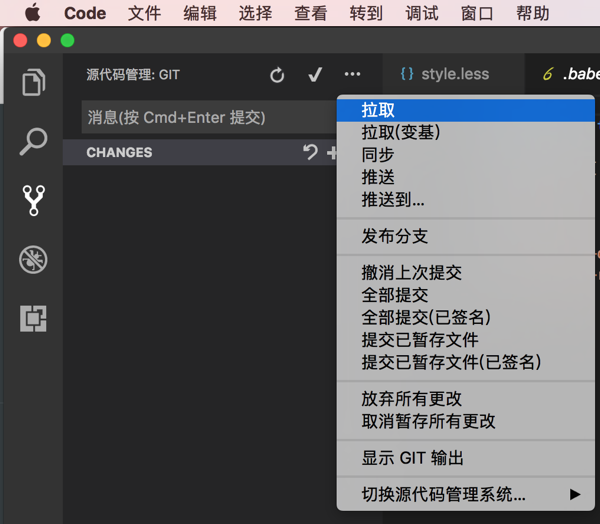This screenshot has height=524, width=600.
Task: Choose 撤消上次提交 in the menu
Action: pos(466,273)
